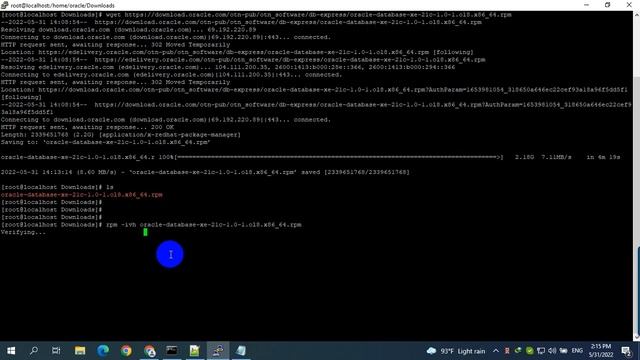Switch to the black console taskbar window
Image resolution: width=640 pixels, height=360 pixels.
[172, 351]
